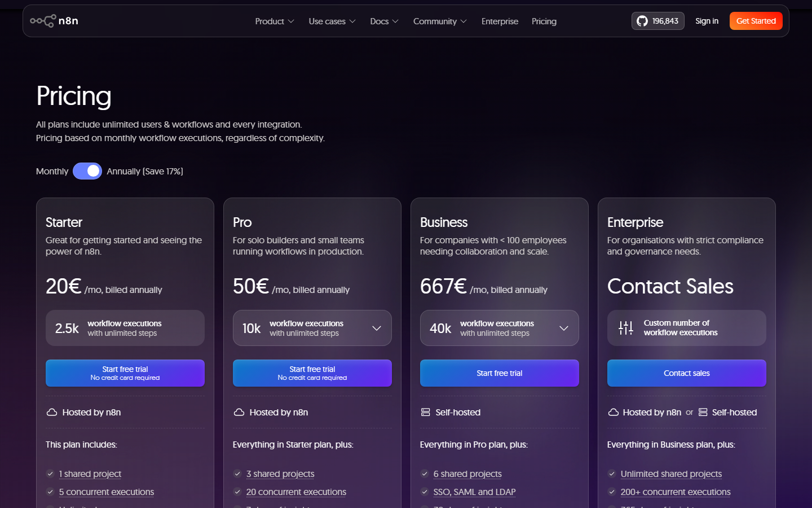
Task: Click the cloud icon in Starter plan
Action: click(x=52, y=413)
